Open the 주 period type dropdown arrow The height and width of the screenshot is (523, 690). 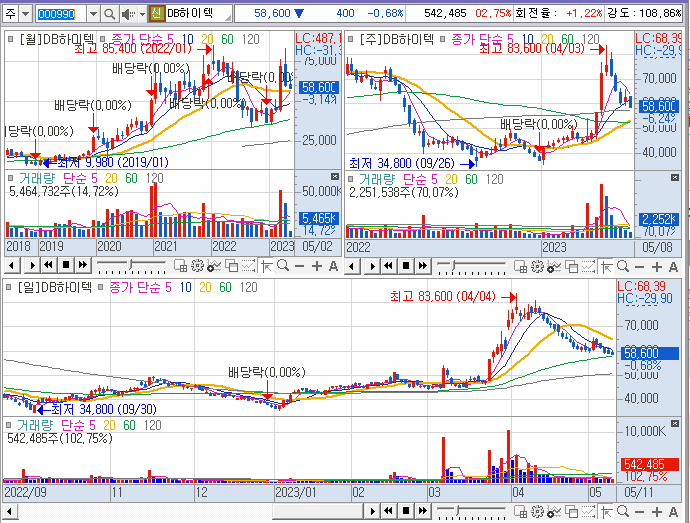pyautogui.click(x=26, y=14)
